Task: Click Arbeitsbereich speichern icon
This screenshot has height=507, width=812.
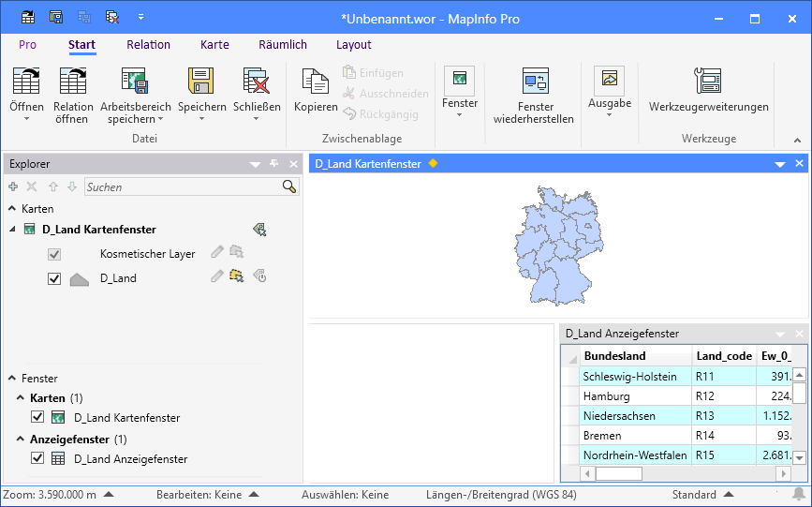Action: (x=135, y=81)
